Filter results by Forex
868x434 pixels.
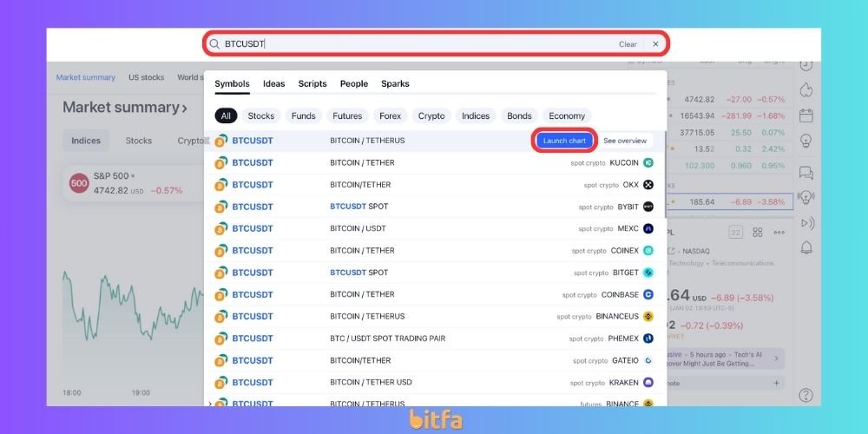391,115
